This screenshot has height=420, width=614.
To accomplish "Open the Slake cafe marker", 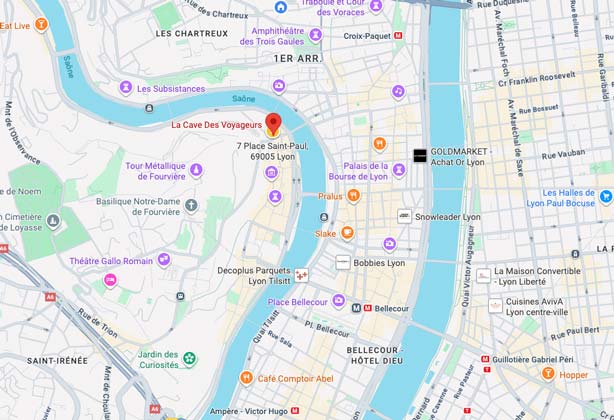I will click(347, 233).
